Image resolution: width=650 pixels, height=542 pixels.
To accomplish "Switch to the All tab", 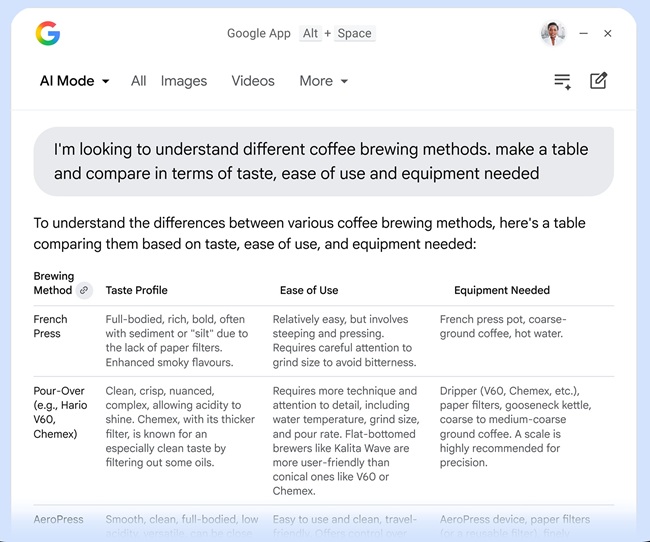I will click(x=139, y=81).
